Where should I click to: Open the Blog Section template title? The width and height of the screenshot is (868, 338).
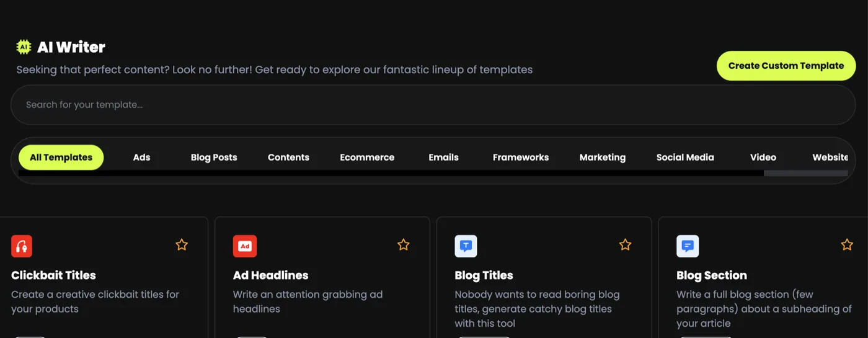pyautogui.click(x=711, y=275)
